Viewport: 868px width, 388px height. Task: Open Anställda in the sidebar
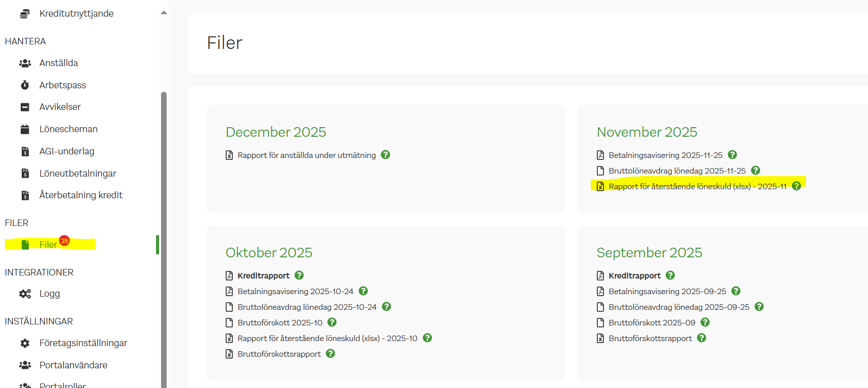[59, 63]
